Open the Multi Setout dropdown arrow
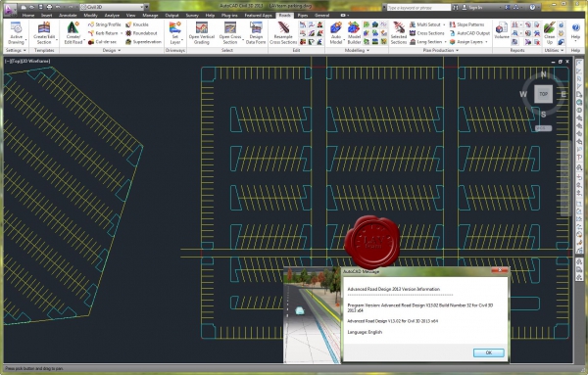588x375 pixels. [444, 24]
